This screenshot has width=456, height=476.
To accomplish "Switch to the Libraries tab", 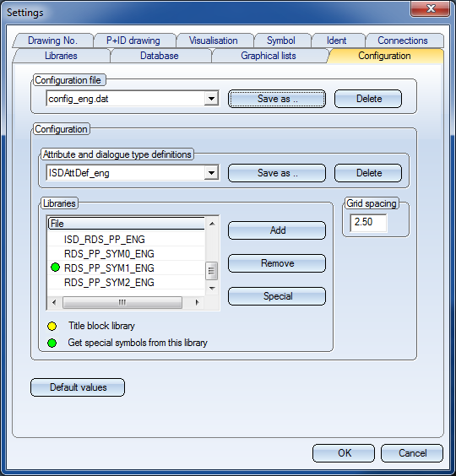I will 61,56.
